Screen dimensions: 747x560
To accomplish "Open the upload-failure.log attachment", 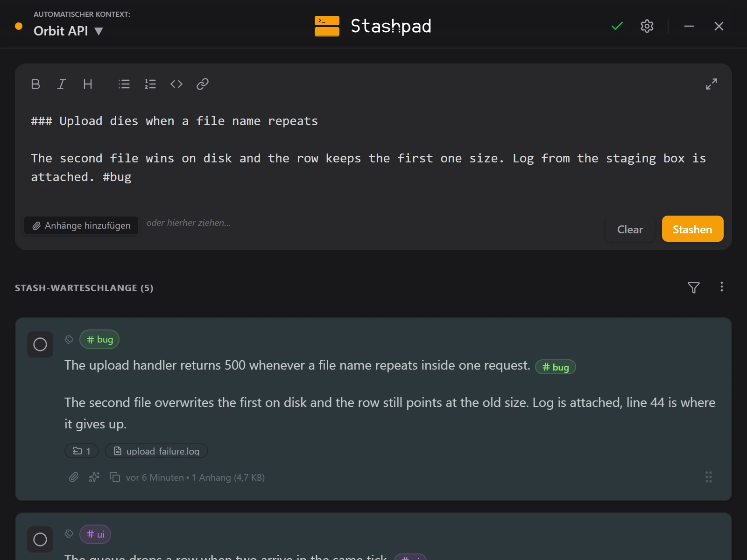I will pos(156,451).
